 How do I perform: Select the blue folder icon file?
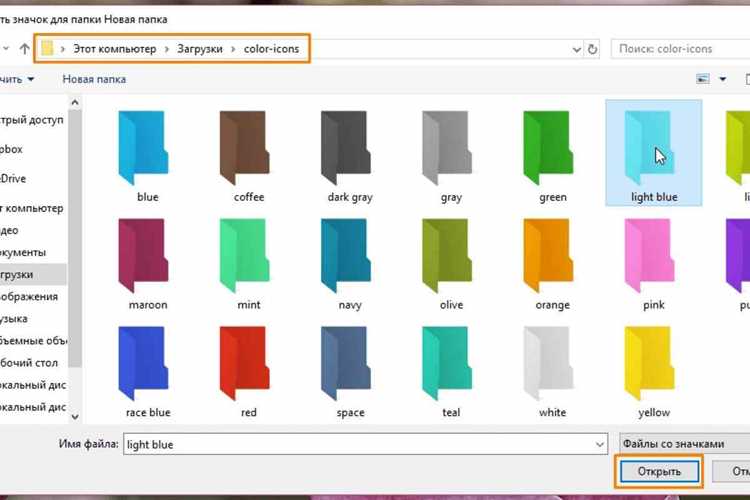(x=143, y=148)
